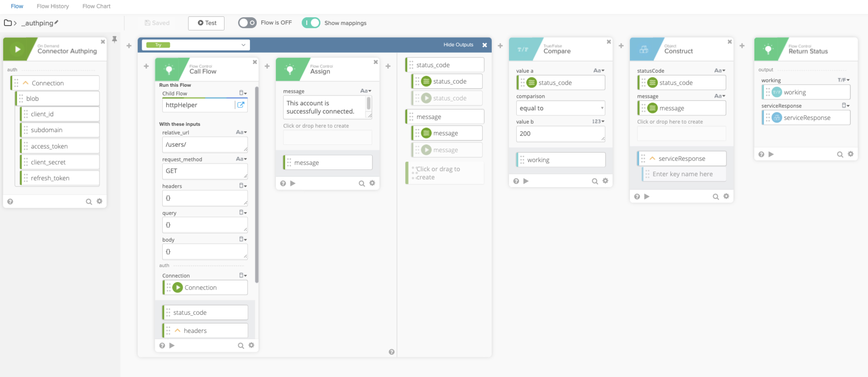Click the gear icon on the Call Flow card
This screenshot has height=377, width=868.
(x=251, y=345)
